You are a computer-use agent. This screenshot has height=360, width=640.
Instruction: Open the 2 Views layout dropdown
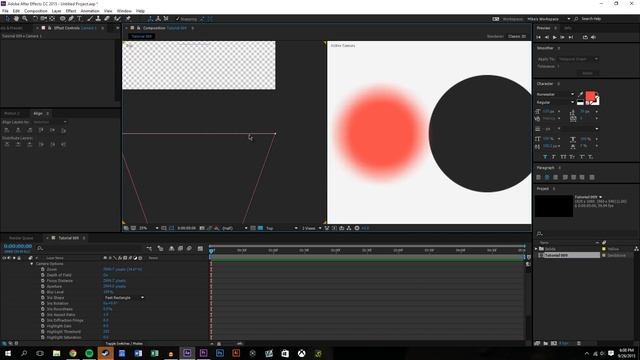[311, 228]
